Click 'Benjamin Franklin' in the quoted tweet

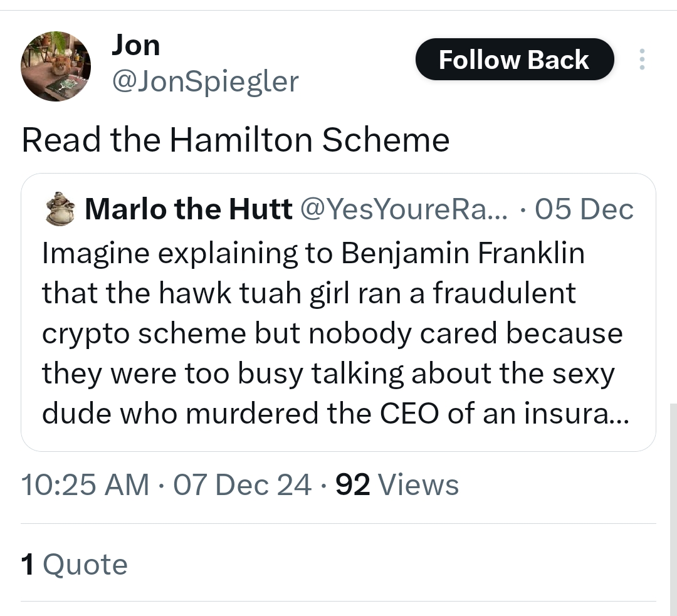[463, 254]
